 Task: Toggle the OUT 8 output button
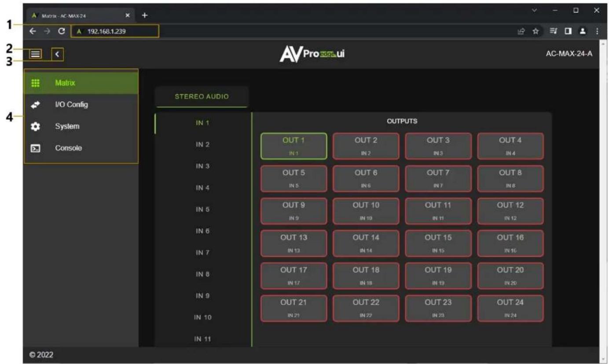point(510,178)
